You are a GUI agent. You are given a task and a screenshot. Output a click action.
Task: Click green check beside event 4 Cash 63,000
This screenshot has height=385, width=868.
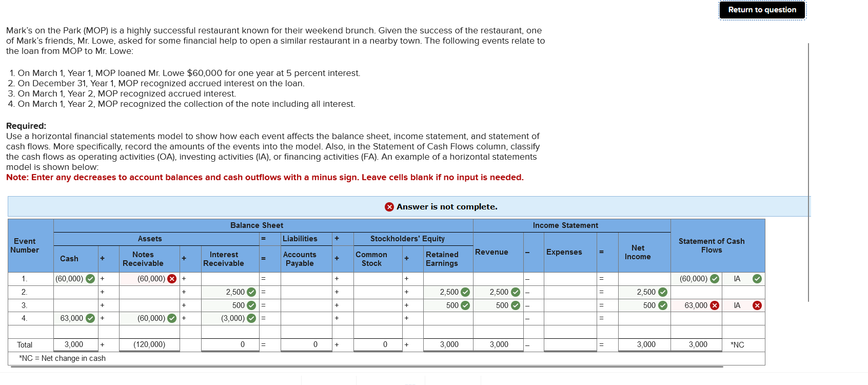pyautogui.click(x=90, y=318)
